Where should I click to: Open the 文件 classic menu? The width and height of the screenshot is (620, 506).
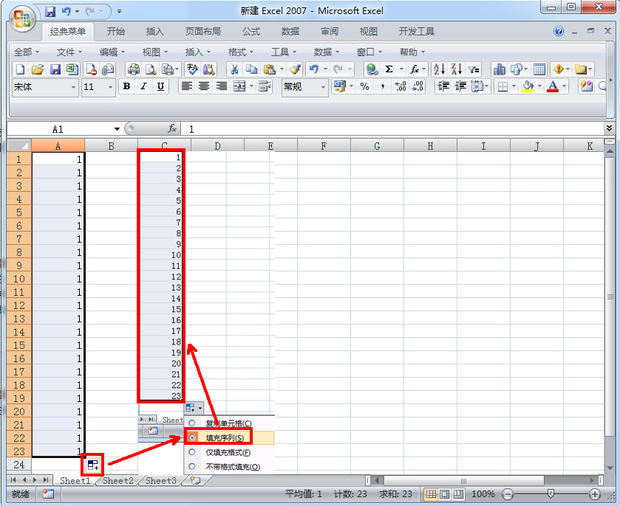(x=69, y=52)
